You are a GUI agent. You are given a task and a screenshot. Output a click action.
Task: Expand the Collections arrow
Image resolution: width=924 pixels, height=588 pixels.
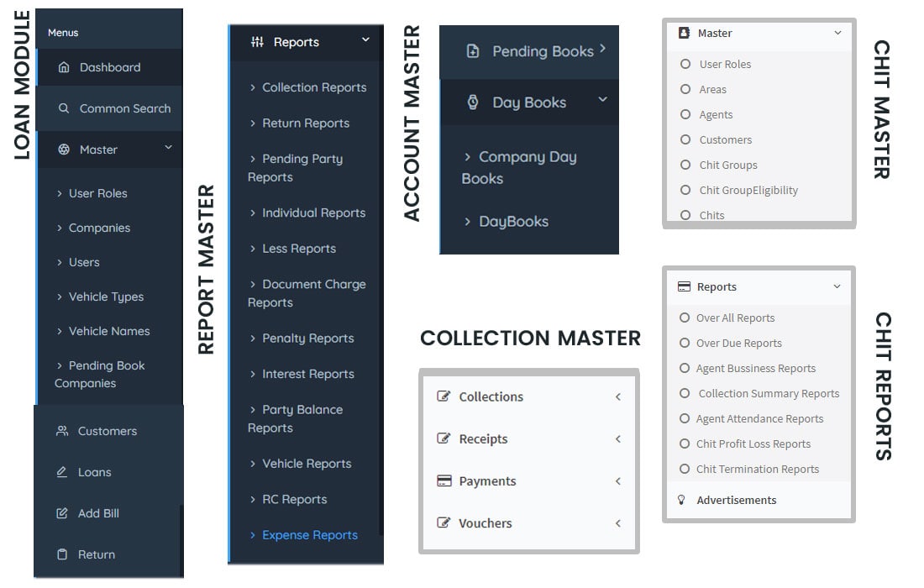pos(618,396)
